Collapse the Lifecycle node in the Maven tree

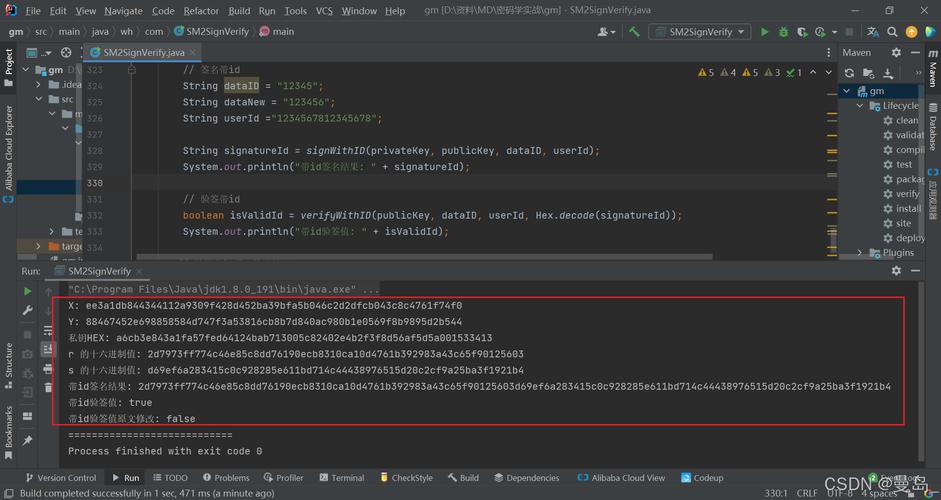[x=860, y=106]
